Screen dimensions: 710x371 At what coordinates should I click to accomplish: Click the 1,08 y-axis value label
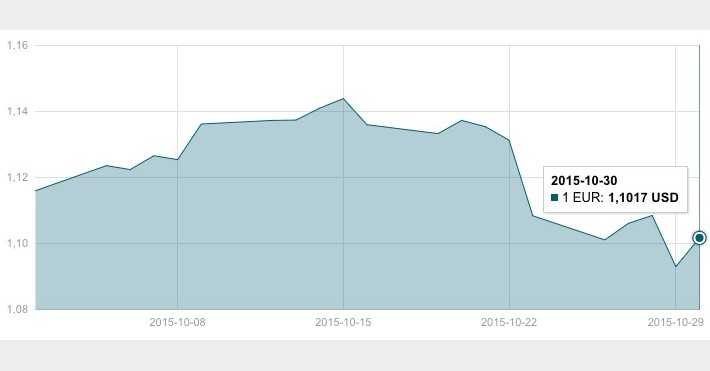coord(18,310)
